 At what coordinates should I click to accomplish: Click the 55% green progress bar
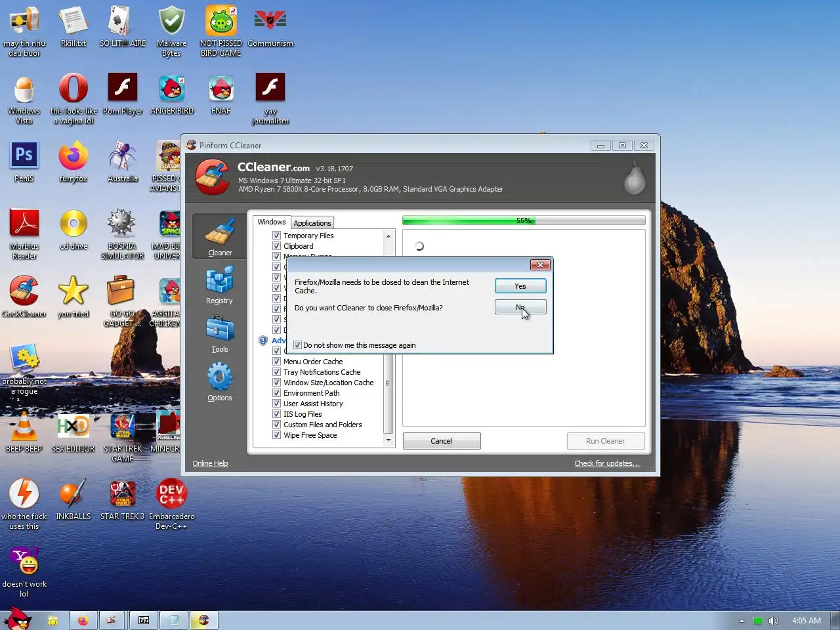pyautogui.click(x=524, y=220)
